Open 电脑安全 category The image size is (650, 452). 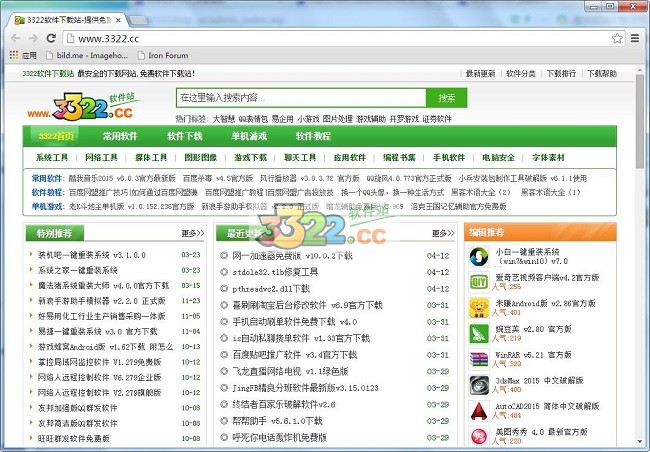click(498, 158)
